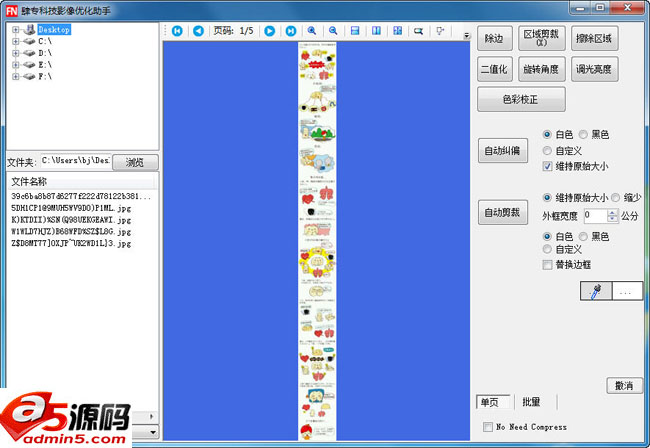Image resolution: width=650 pixels, height=448 pixels.
Task: Click the zoom out magnifier icon
Action: [x=332, y=31]
